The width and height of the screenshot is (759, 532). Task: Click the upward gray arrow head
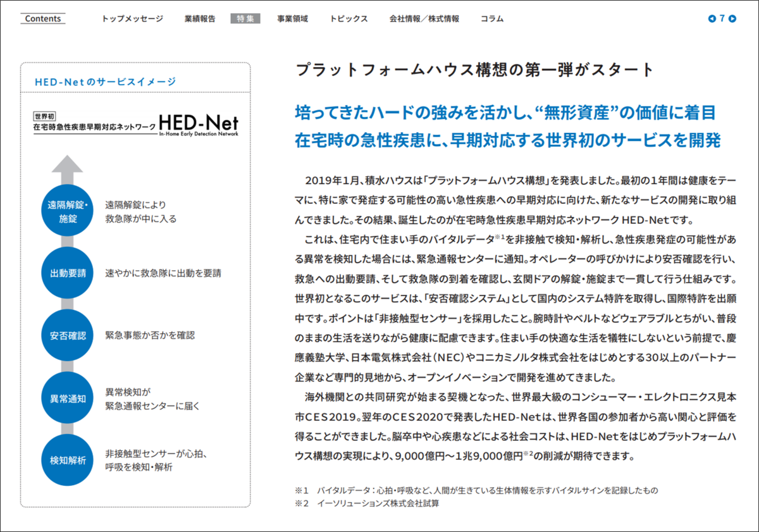pos(68,164)
